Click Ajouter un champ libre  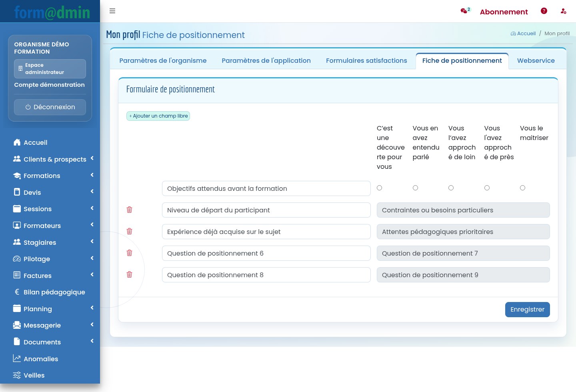click(158, 116)
